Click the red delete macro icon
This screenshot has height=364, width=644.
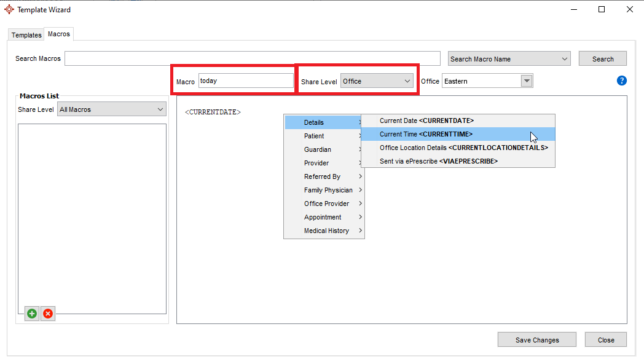coord(48,314)
